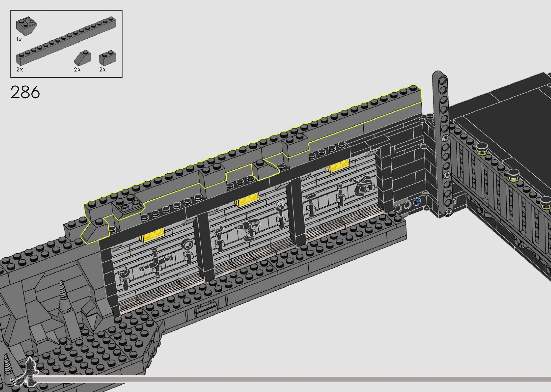Click the page number 6

pos(12,380)
